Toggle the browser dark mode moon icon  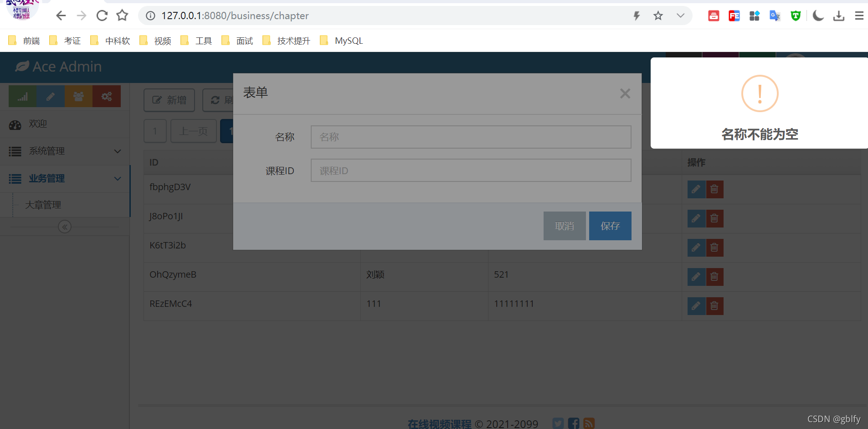817,15
